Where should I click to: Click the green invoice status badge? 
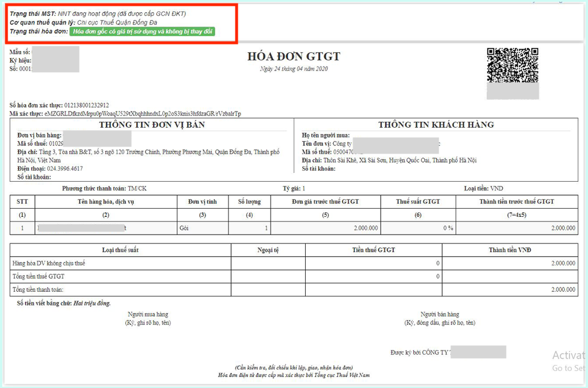(142, 32)
